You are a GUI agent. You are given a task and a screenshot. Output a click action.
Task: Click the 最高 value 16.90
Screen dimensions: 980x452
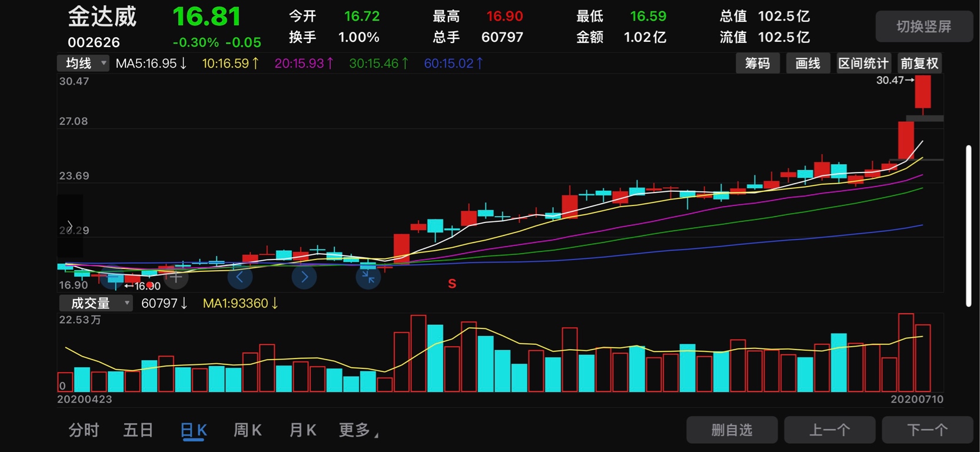point(504,16)
